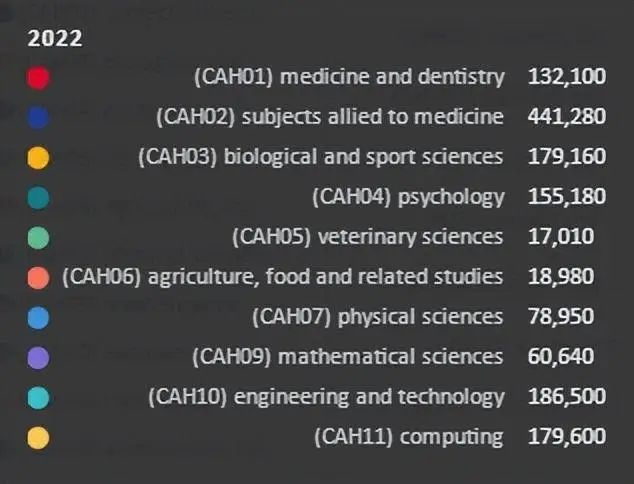Click the light blue dot for physical sciences
The image size is (634, 484).
38,318
